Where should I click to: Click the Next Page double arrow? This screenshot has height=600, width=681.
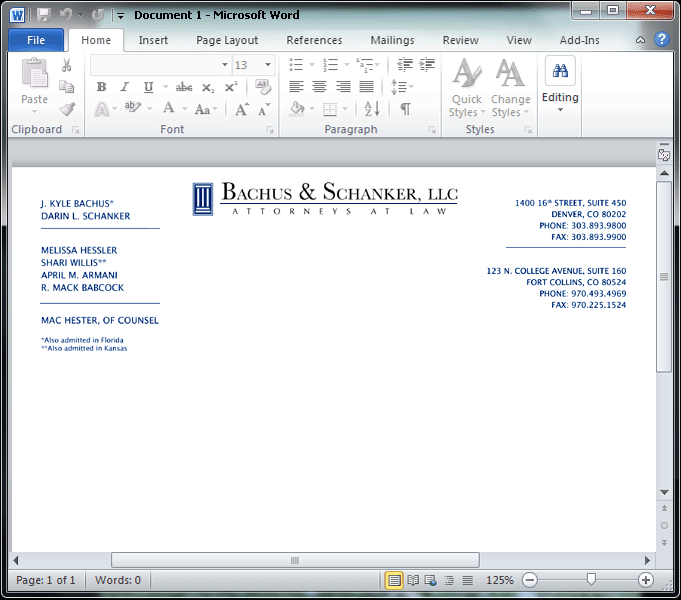[x=664, y=543]
